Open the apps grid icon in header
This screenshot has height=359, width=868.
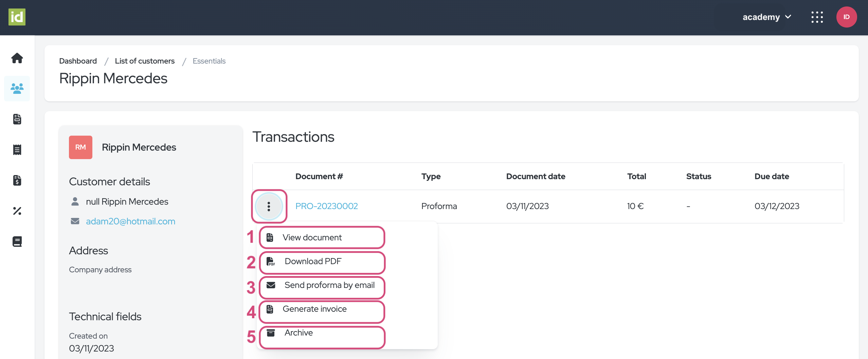click(817, 17)
